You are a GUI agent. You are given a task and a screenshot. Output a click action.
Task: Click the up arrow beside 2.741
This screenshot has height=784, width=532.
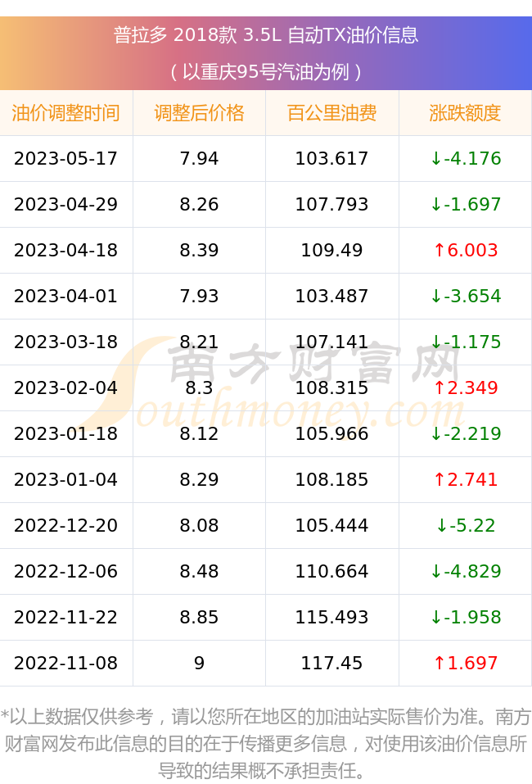[x=439, y=479]
